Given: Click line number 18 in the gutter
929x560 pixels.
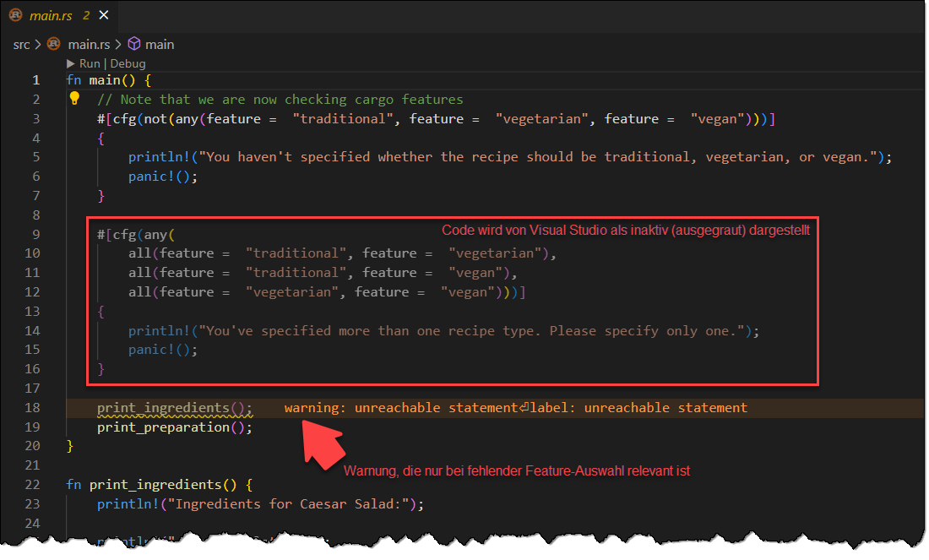Looking at the screenshot, I should point(33,408).
